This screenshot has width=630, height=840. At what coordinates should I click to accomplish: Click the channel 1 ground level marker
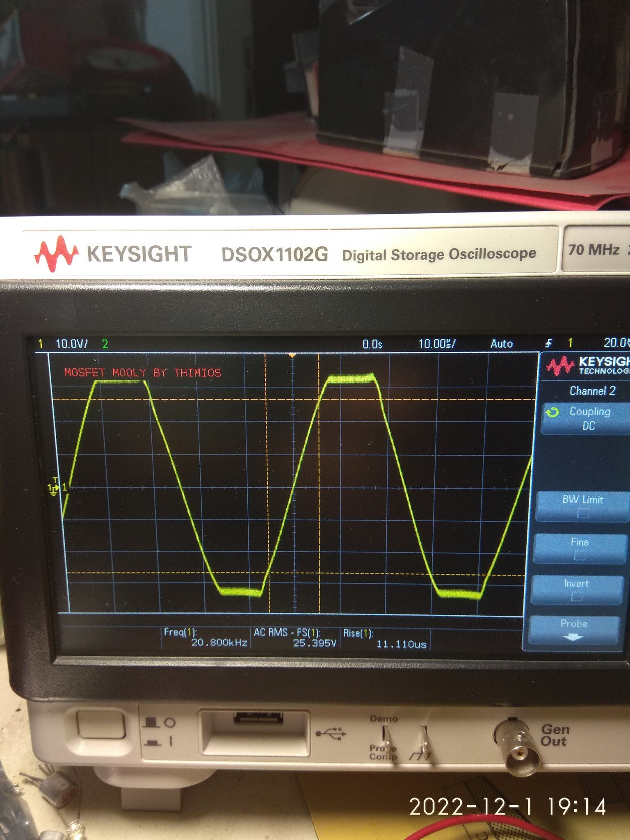tap(54, 488)
